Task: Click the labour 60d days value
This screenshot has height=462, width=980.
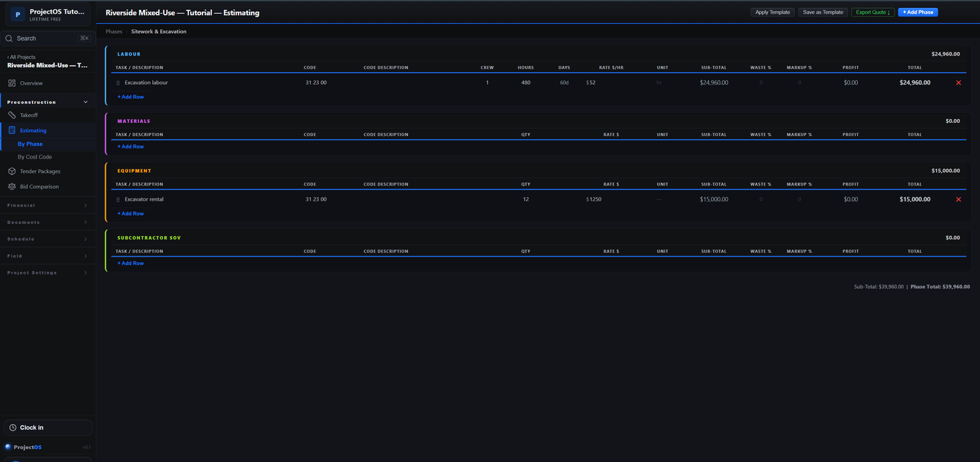Action: pos(564,83)
